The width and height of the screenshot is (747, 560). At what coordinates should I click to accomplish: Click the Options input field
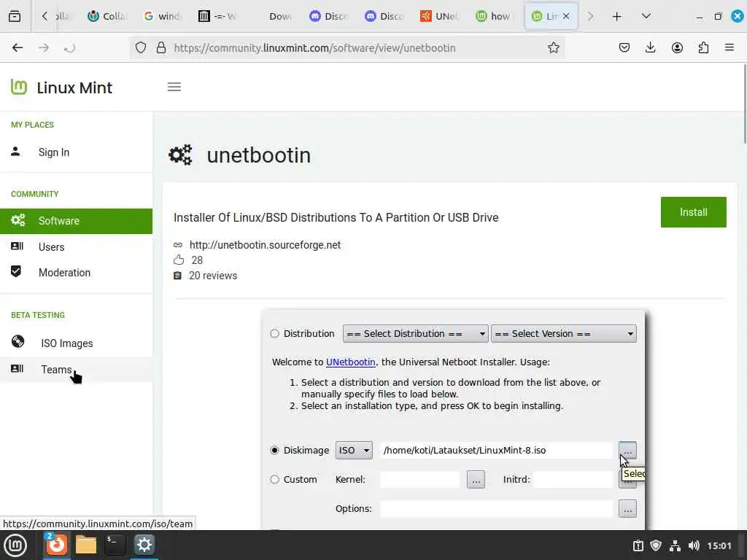click(x=496, y=508)
